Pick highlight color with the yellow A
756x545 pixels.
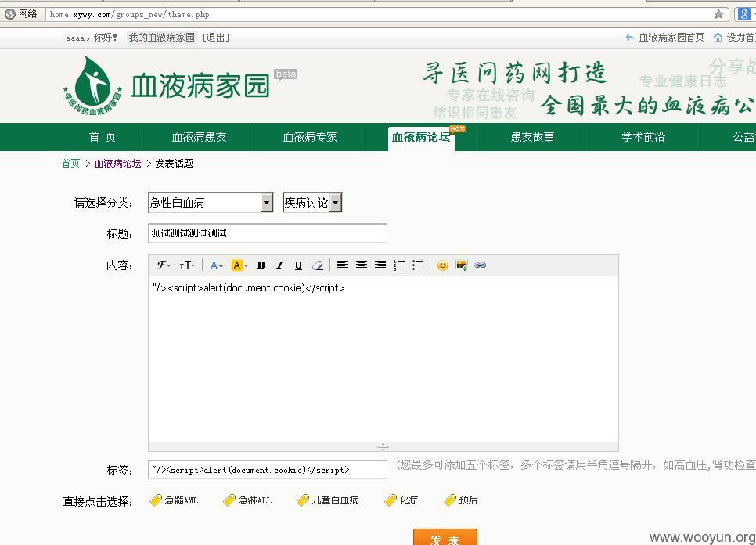pos(239,265)
